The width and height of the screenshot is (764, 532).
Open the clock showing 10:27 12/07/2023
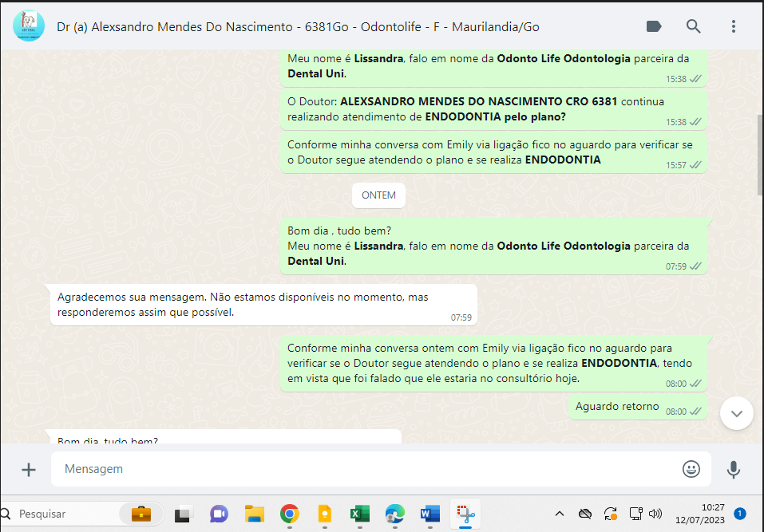[x=699, y=514]
